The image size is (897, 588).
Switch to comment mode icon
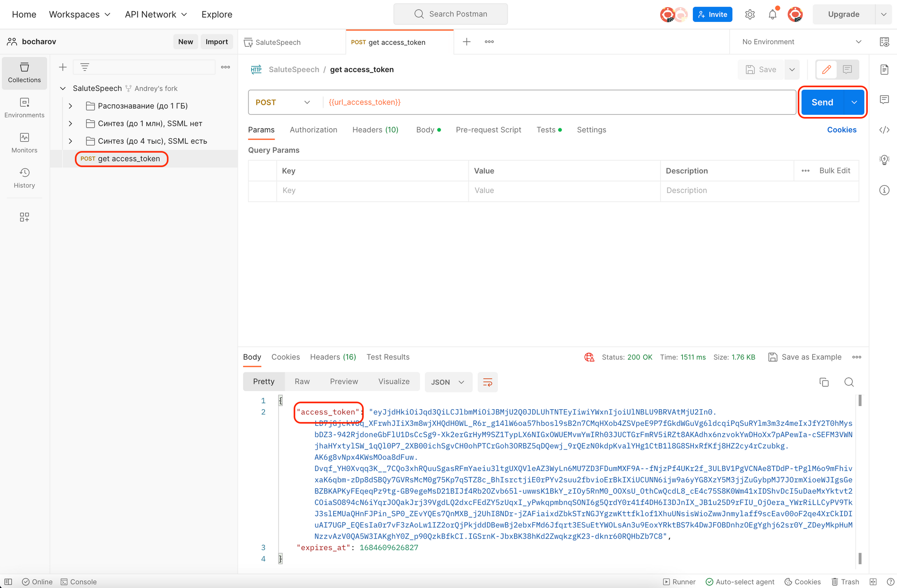[847, 69]
